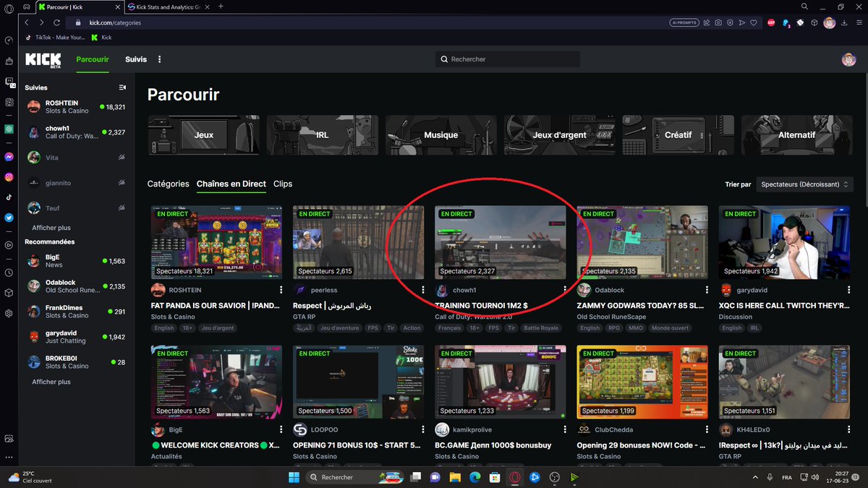Click the Battle Royale tag
This screenshot has width=868, height=488.
click(x=540, y=328)
